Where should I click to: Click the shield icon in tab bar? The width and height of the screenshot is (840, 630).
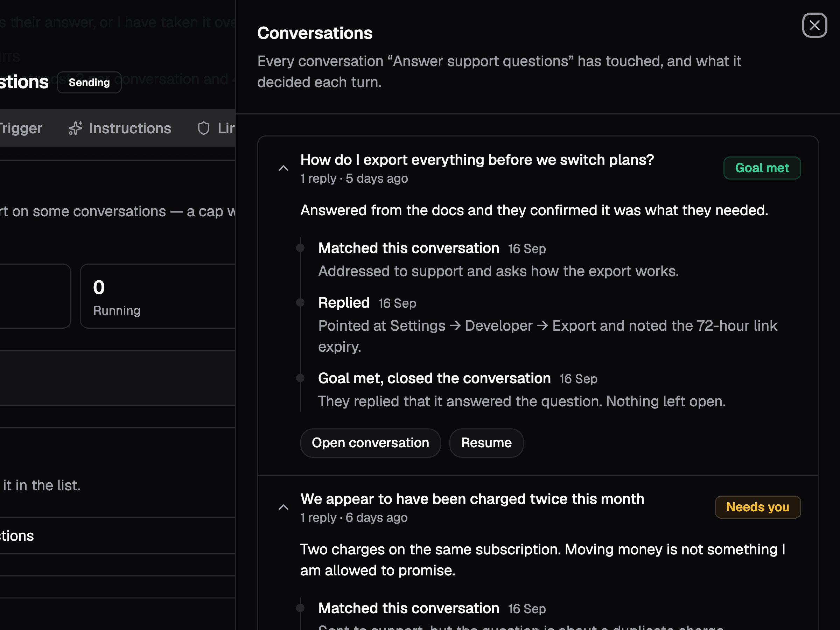tap(204, 128)
